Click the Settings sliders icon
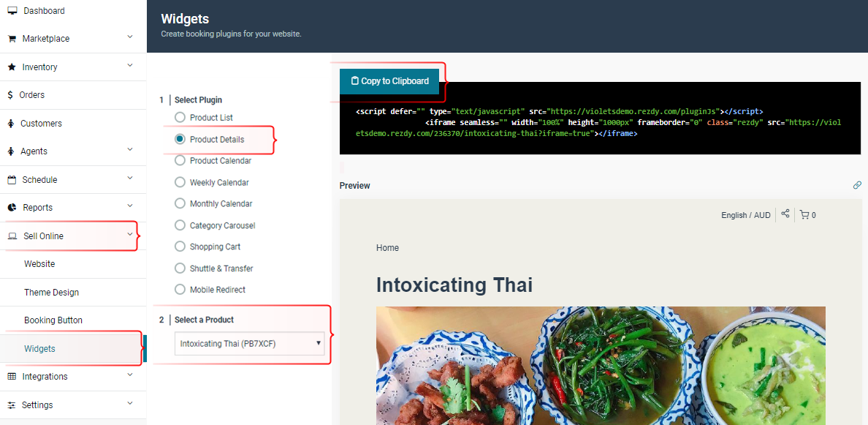Image resolution: width=868 pixels, height=425 pixels. 12,405
